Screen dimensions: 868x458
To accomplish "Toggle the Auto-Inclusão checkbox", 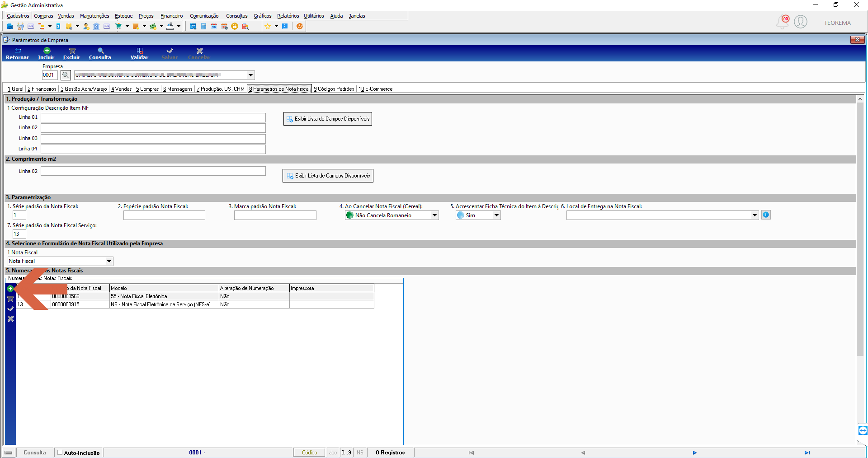I will [x=60, y=453].
